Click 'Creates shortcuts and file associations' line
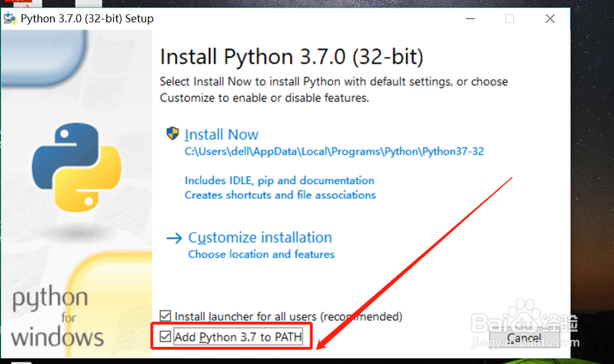Image resolution: width=614 pixels, height=364 pixels. 280,195
